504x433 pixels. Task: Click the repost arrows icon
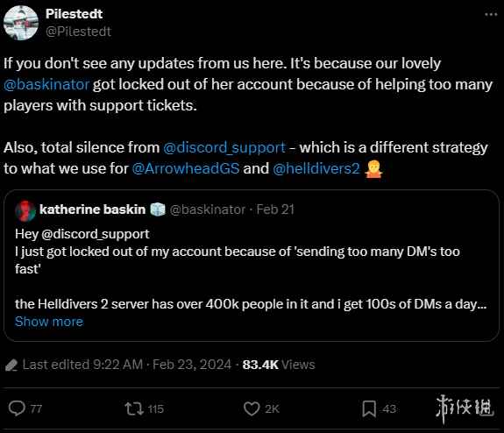(x=134, y=408)
